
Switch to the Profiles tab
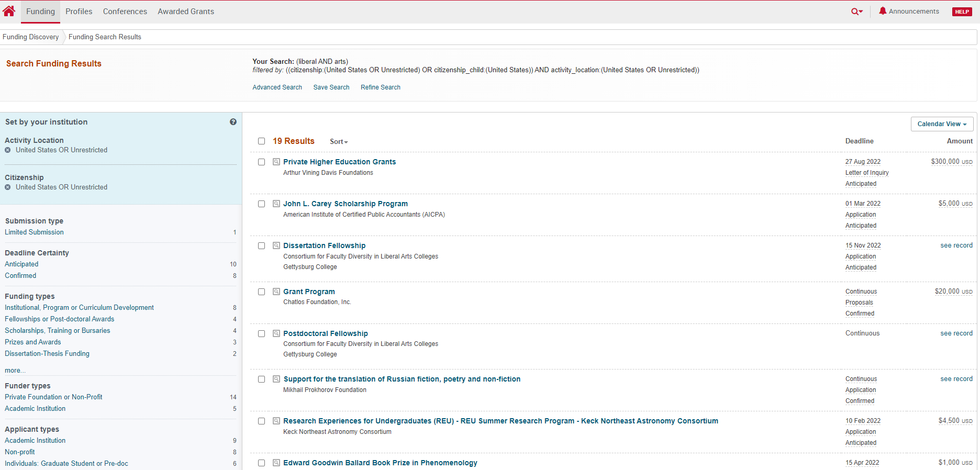point(79,12)
